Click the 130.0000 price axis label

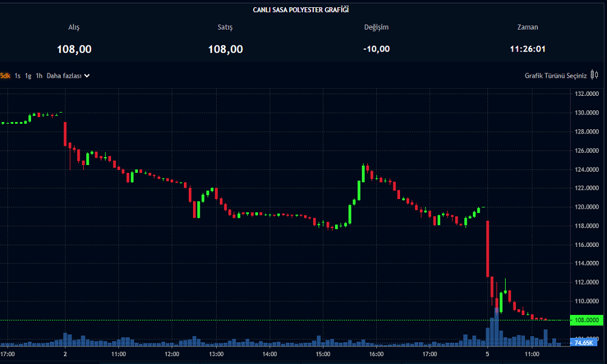coord(586,113)
